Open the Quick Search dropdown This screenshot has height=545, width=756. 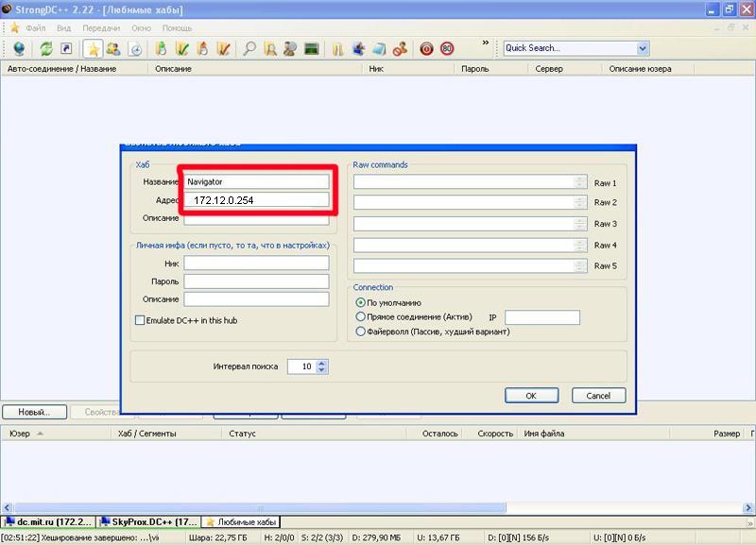[643, 48]
